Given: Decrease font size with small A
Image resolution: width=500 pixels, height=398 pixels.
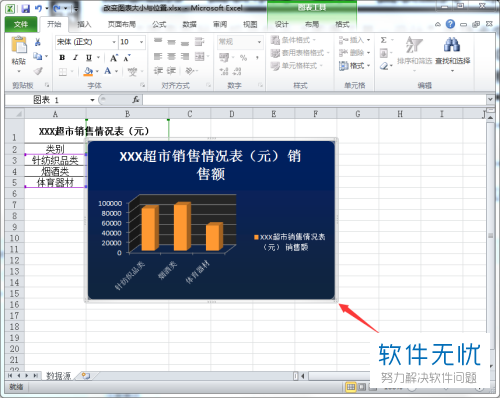Looking at the screenshot, I should pos(127,58).
